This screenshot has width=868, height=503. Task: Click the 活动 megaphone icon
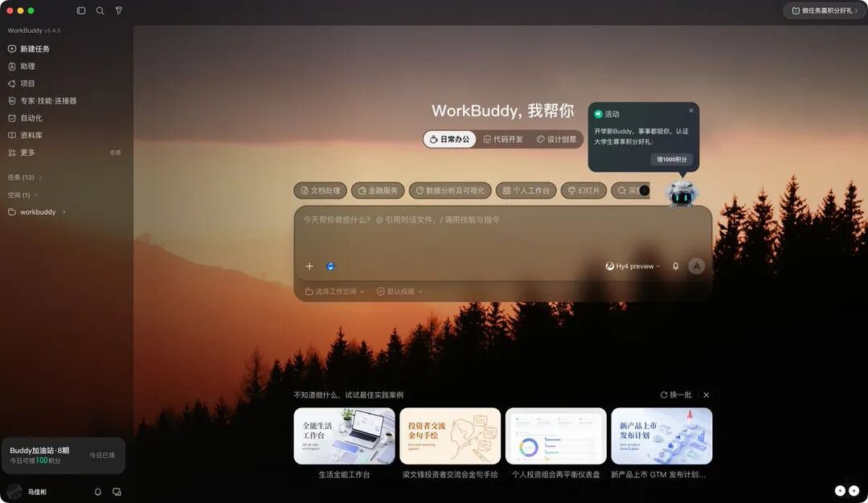(598, 114)
